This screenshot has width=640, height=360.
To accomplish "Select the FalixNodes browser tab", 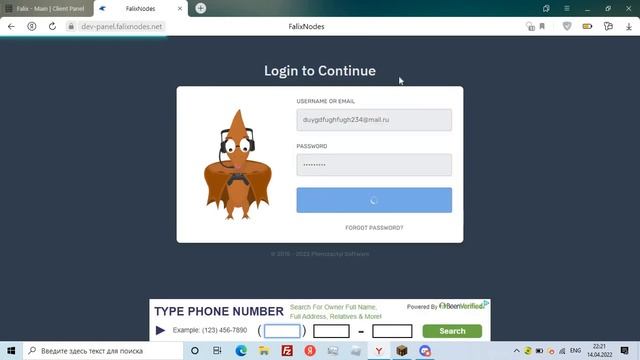I will (x=140, y=9).
